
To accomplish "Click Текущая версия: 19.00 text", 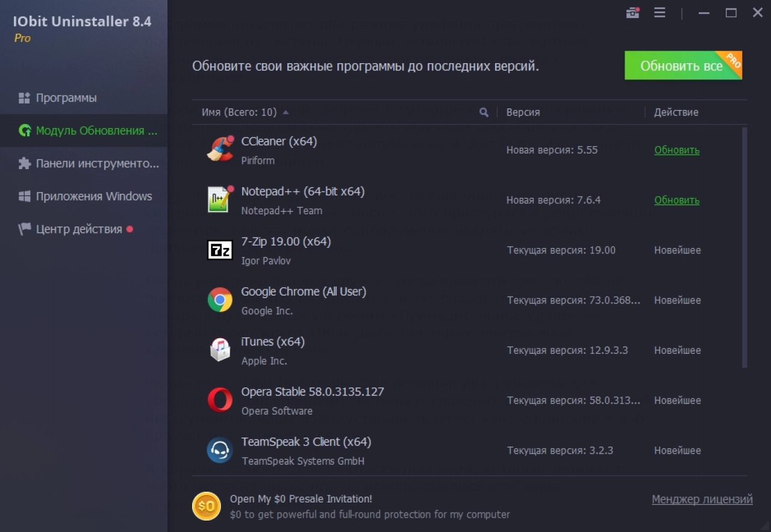I will [x=561, y=250].
